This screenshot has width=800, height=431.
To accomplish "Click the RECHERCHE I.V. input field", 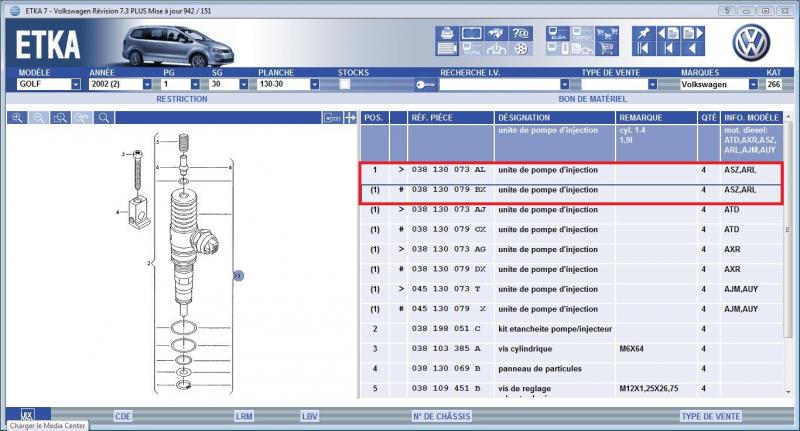I will [499, 84].
